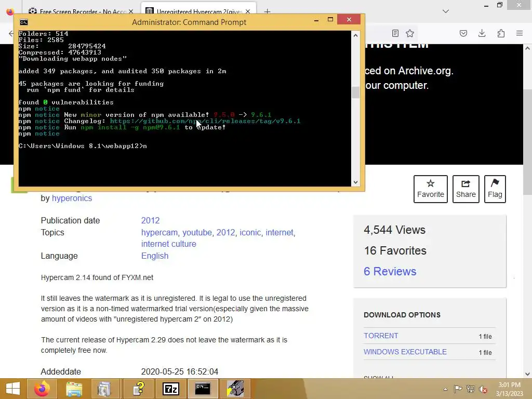Click the Flag button on Archive page
Viewport: 532px width, 399px height.
pyautogui.click(x=495, y=189)
